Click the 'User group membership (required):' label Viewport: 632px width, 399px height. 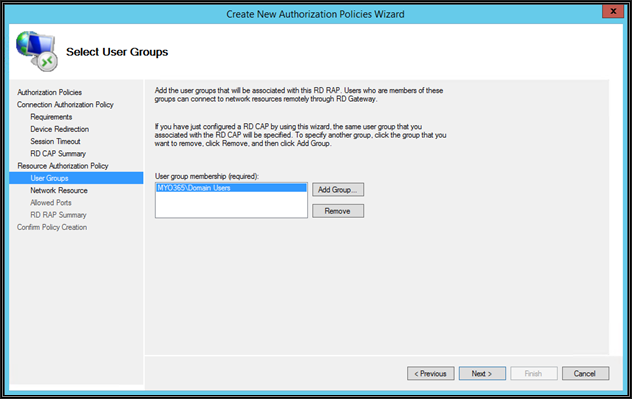(x=207, y=176)
